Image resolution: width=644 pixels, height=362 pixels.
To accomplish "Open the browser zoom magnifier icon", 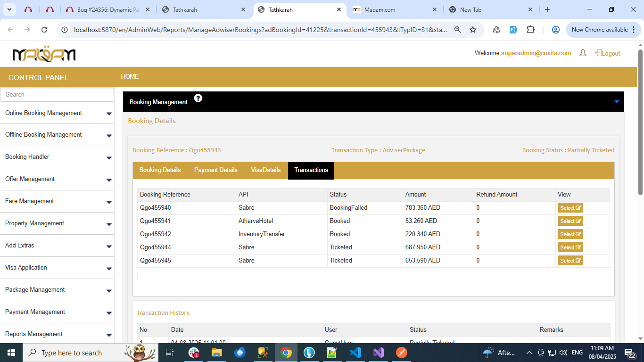I will click(457, 30).
